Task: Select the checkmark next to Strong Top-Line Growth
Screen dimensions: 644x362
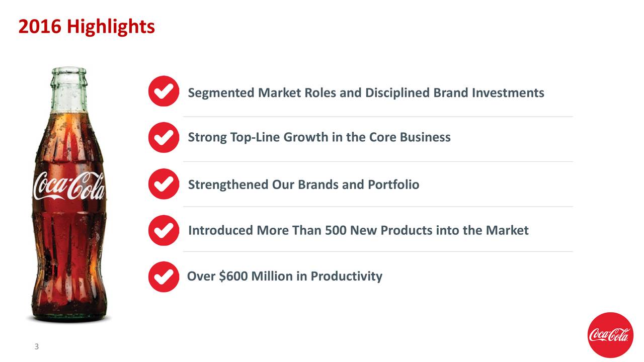Action: point(164,137)
